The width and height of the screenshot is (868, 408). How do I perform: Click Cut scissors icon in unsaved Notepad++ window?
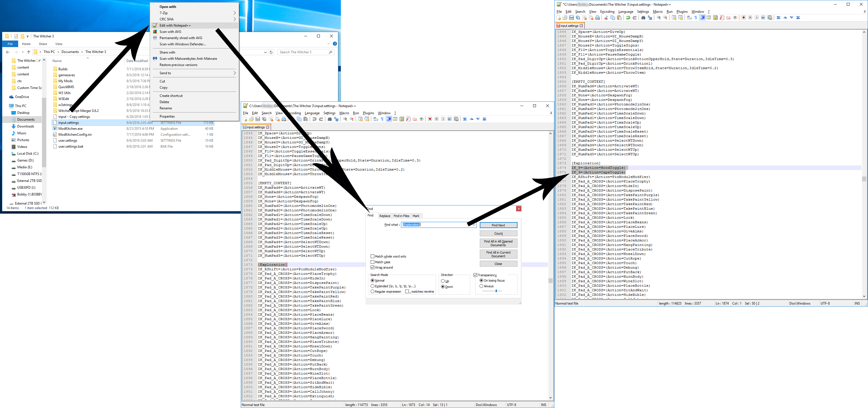tap(606, 18)
